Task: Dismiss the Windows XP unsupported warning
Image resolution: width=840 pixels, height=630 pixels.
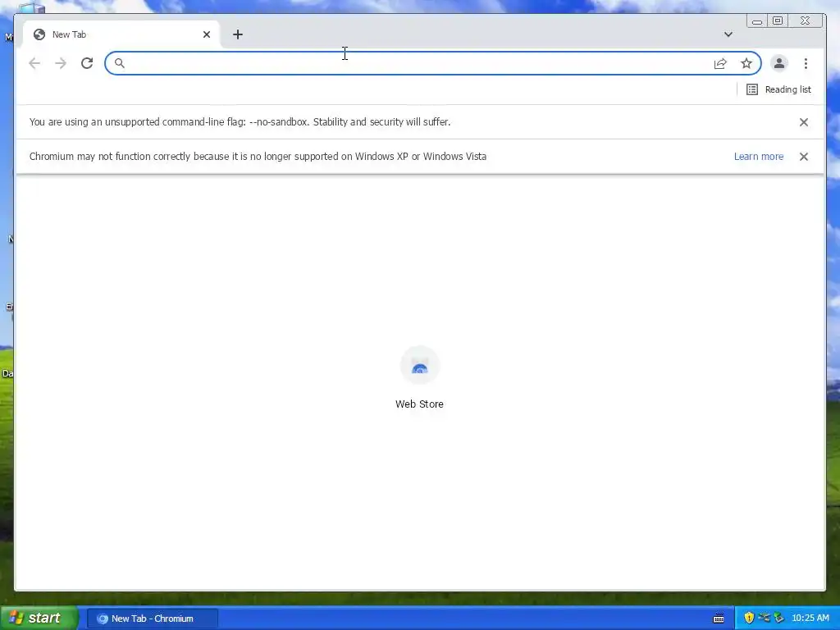Action: coord(804,157)
